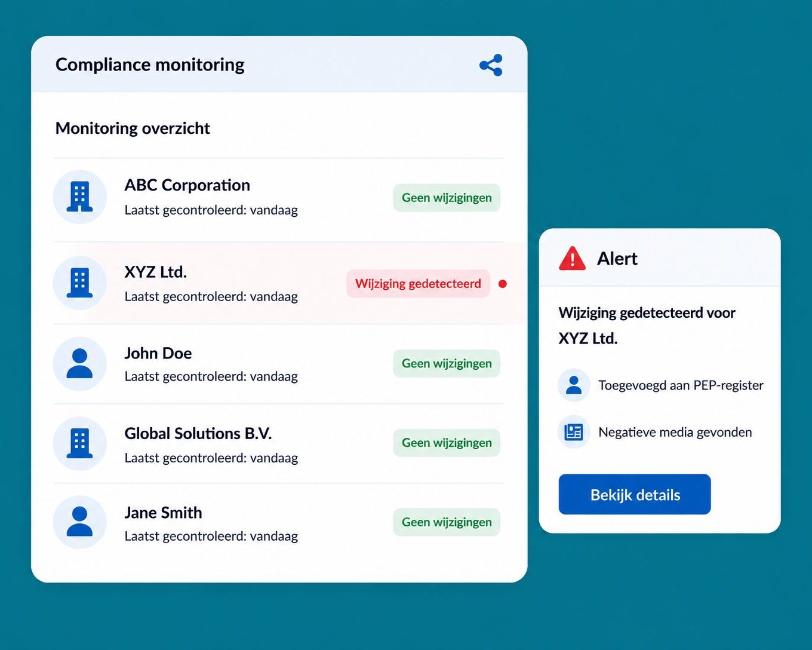Click the Compliance monitoring title
Image resolution: width=812 pixels, height=650 pixels.
point(150,65)
